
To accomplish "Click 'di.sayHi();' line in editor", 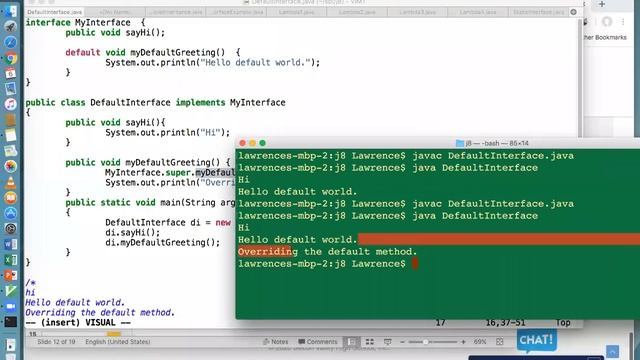I will [133, 233].
